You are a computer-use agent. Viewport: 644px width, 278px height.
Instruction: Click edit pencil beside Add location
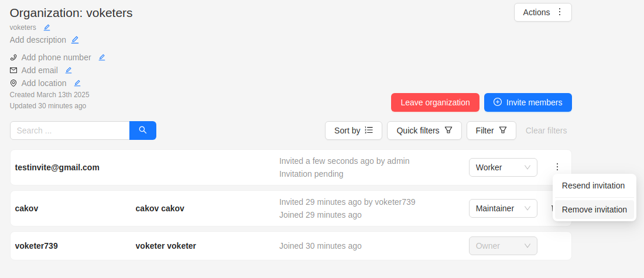pyautogui.click(x=77, y=83)
